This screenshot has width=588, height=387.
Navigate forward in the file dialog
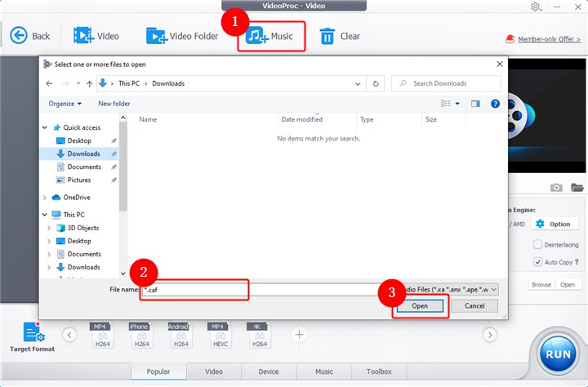click(65, 83)
